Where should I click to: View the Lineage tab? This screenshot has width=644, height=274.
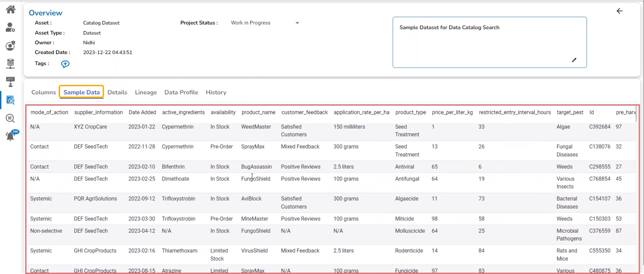(146, 92)
